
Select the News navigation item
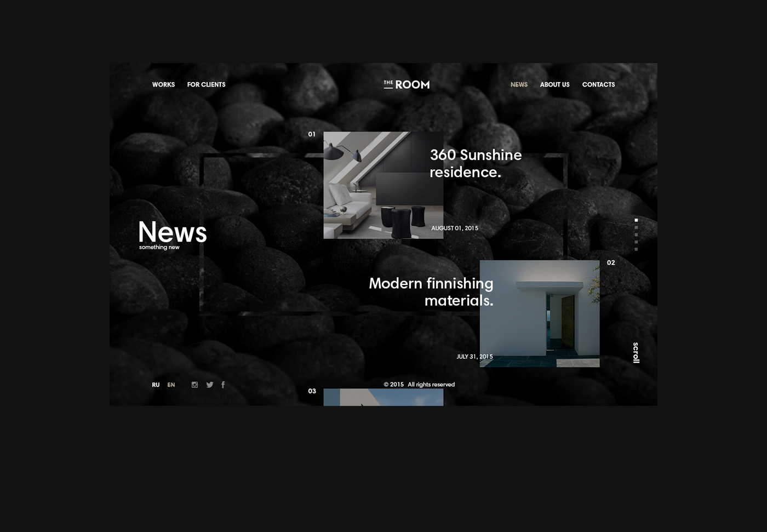pos(519,84)
